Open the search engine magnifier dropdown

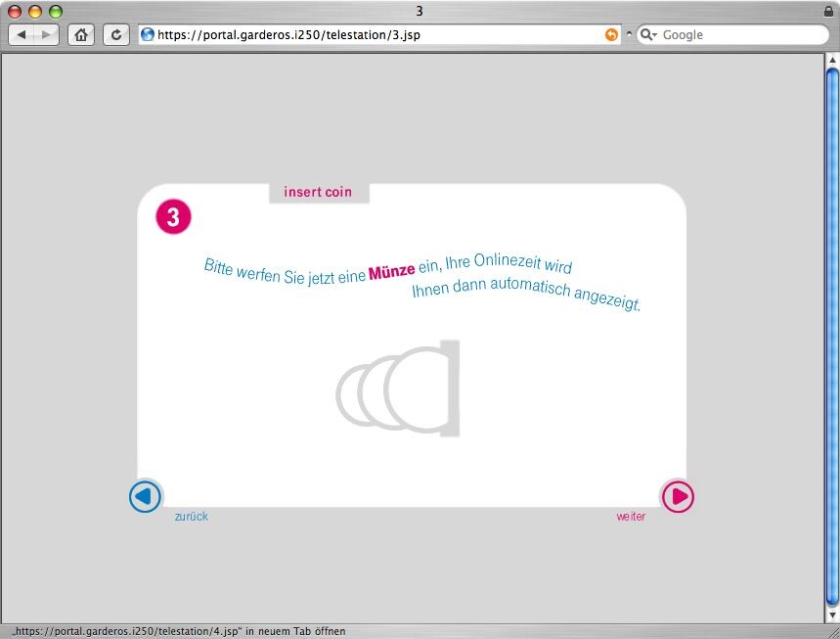(648, 35)
